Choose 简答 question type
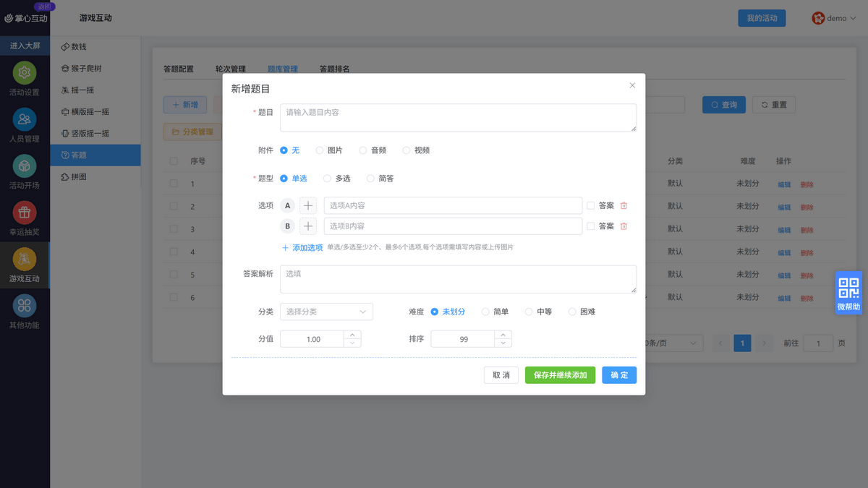Image resolution: width=868 pixels, height=488 pixels. point(370,179)
